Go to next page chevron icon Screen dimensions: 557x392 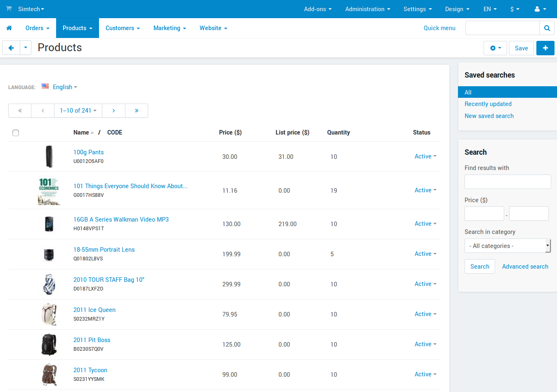(x=113, y=111)
